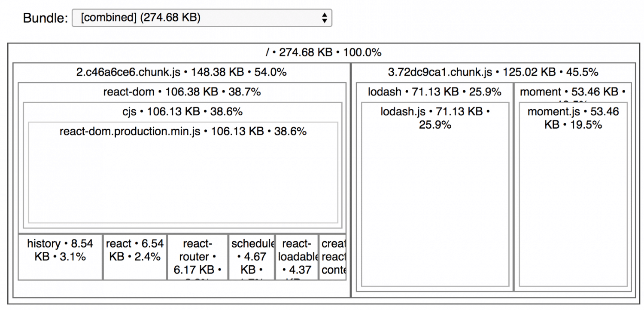Select the react 6.54 KB tile
Screen dimensions: 644x310
(x=135, y=257)
